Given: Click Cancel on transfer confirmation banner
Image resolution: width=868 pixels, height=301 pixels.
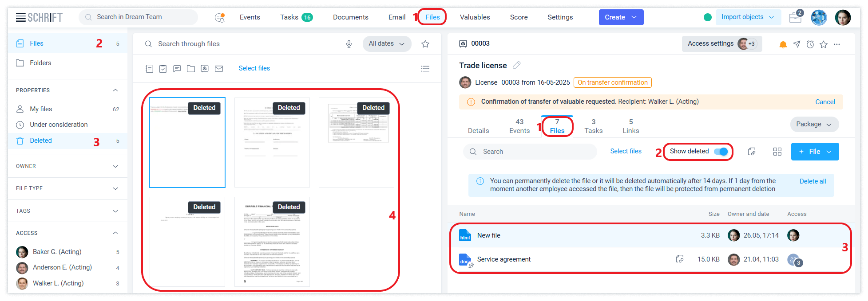Looking at the screenshot, I should click(x=825, y=102).
